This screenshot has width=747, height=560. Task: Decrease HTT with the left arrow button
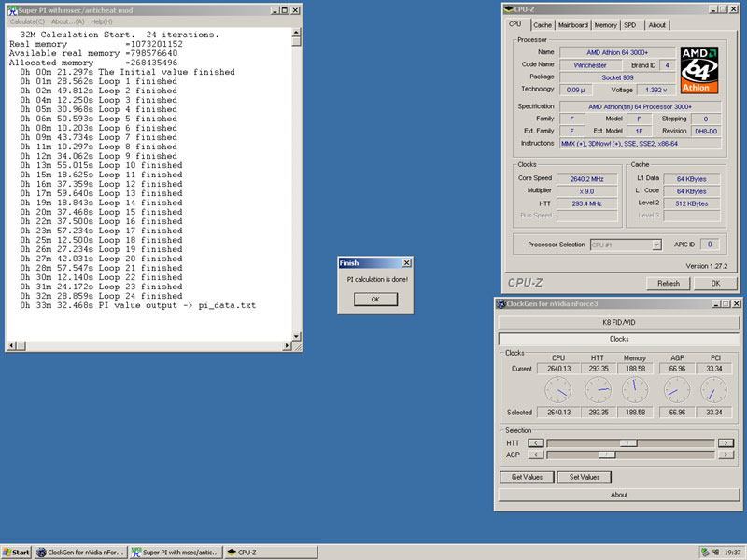535,443
